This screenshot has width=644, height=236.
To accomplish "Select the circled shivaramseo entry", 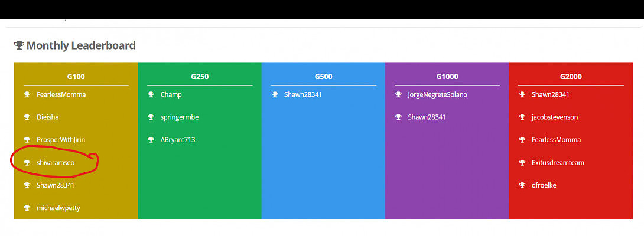I will pos(56,163).
